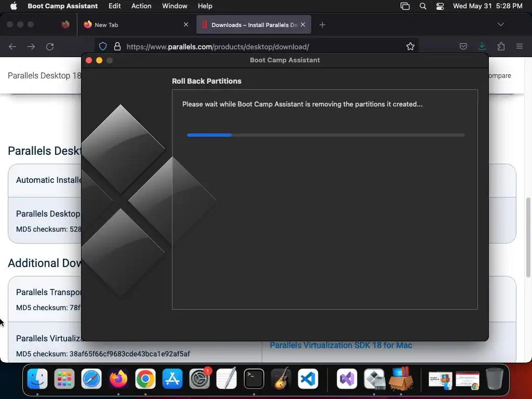Click the Roll Back Partitions heading
Viewport: 532px width, 399px height.
207,81
